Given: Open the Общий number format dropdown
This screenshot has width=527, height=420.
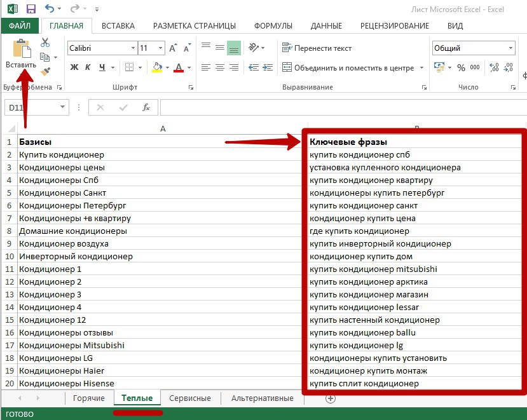Looking at the screenshot, I should point(510,48).
